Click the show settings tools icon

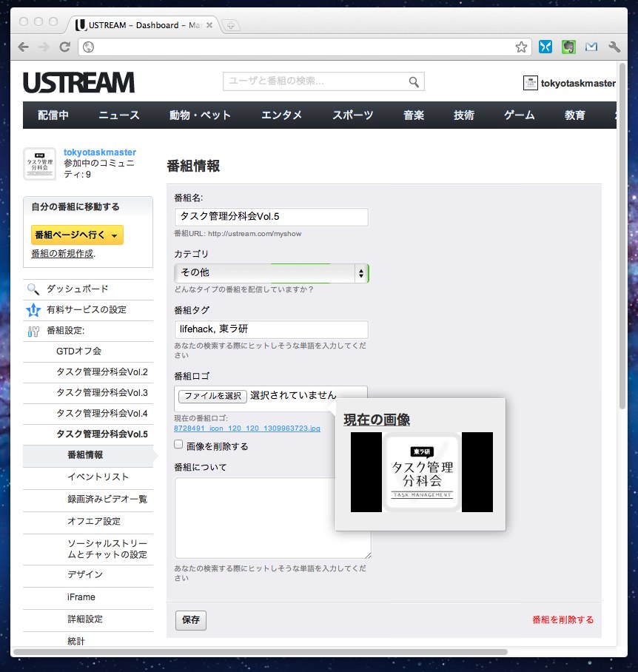[33, 331]
